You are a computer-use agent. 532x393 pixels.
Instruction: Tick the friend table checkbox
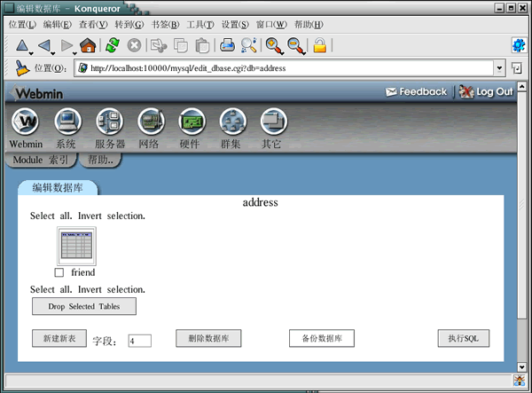point(59,272)
